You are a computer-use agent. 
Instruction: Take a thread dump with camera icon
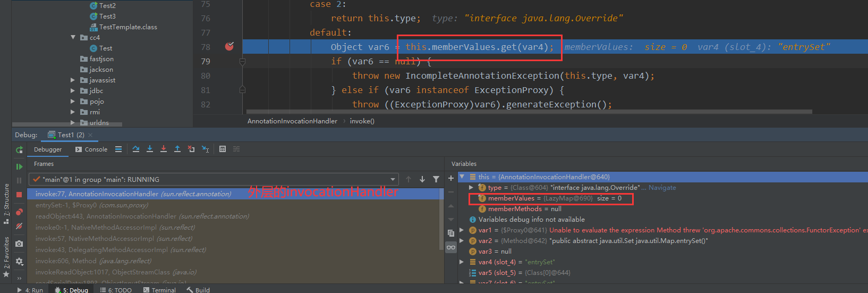click(19, 244)
